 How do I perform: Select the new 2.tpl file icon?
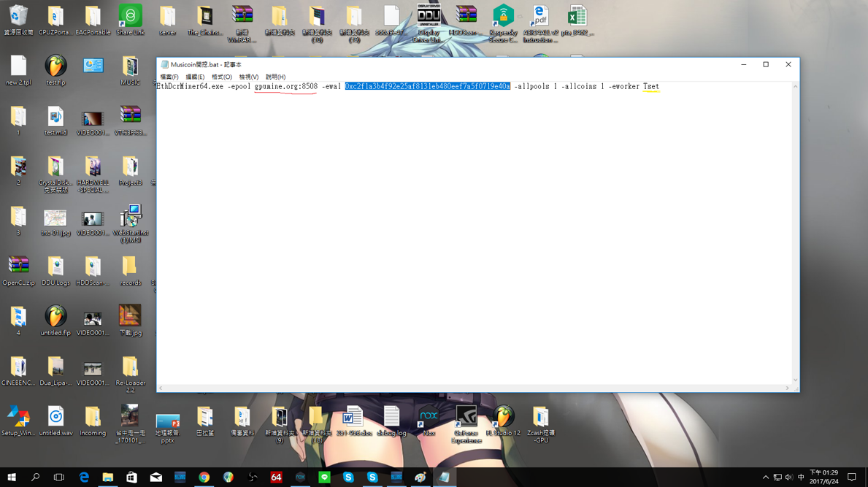(x=18, y=70)
